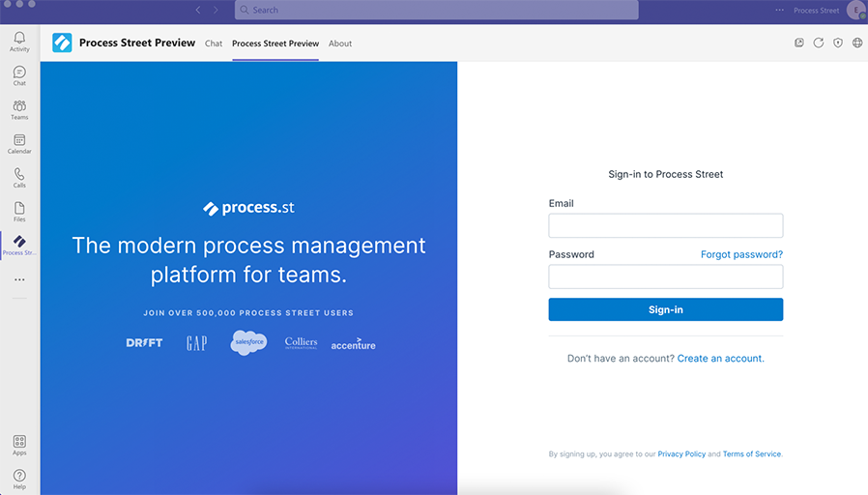Go back with the left arrow
The image size is (868, 495).
(198, 10)
